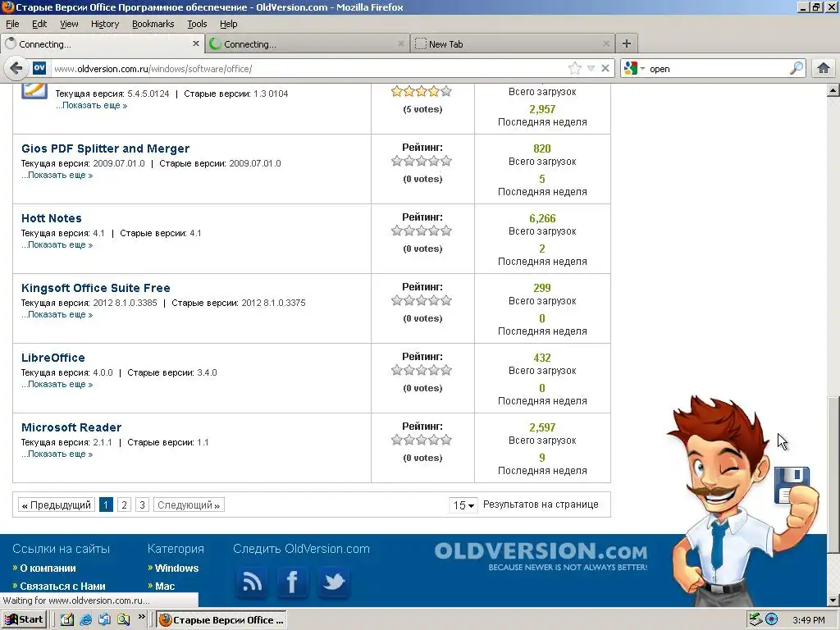The width and height of the screenshot is (840, 630).
Task: Open the Bookmarks menu
Action: point(153,24)
